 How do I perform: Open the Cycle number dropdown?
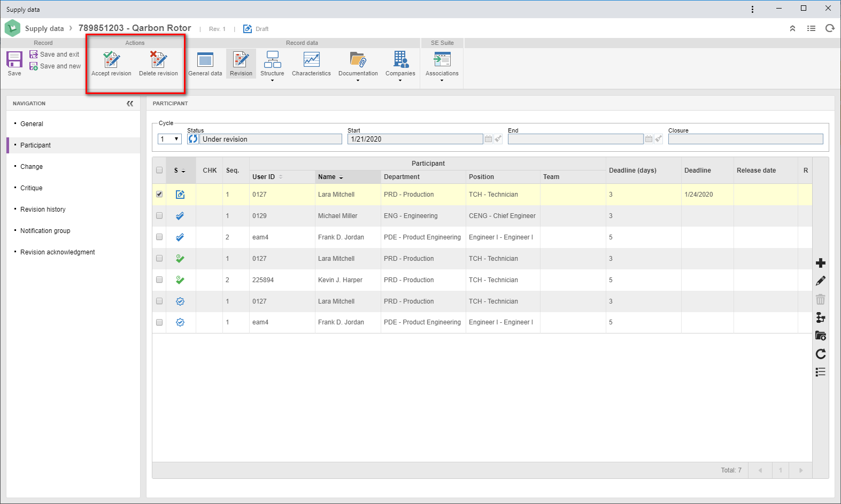pos(169,139)
